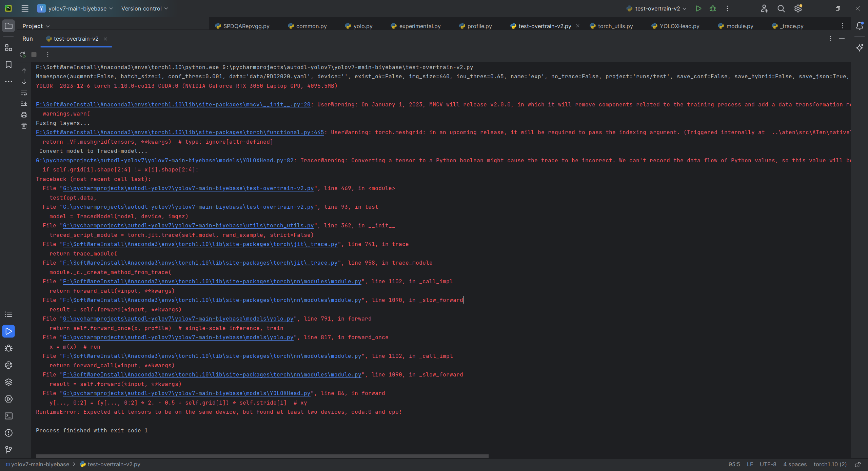This screenshot has width=868, height=471.
Task: Toggle scroll to end of output
Action: pyautogui.click(x=24, y=104)
